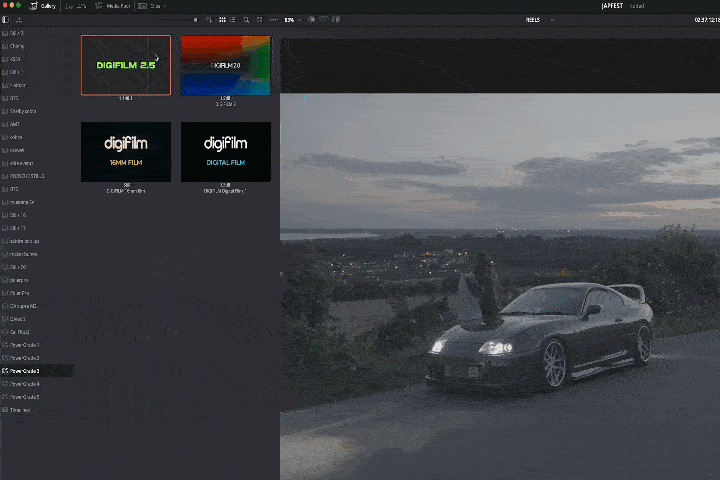Toggle the LUTs panel button
Image resolution: width=720 pixels, height=480 pixels.
click(76, 6)
